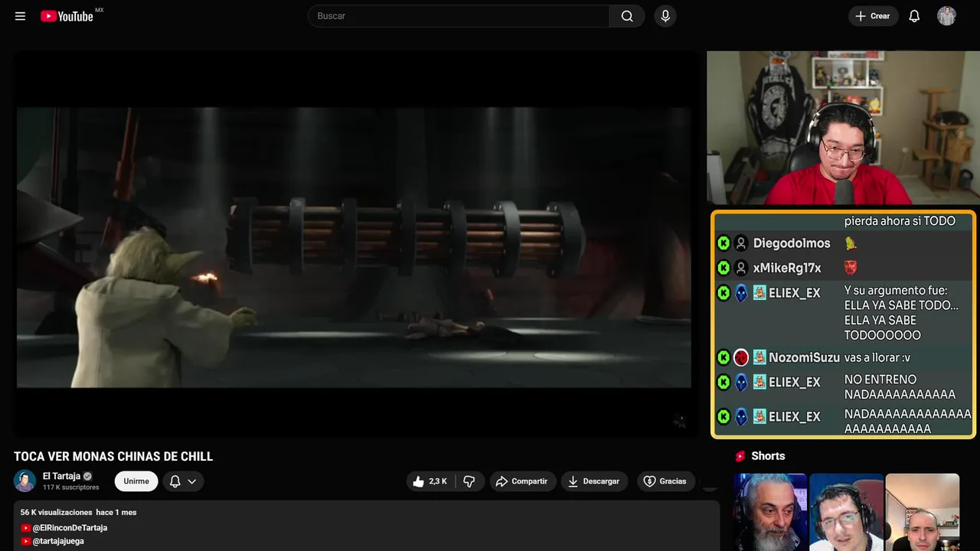
Task: Focus the Buscar search field
Action: click(459, 16)
